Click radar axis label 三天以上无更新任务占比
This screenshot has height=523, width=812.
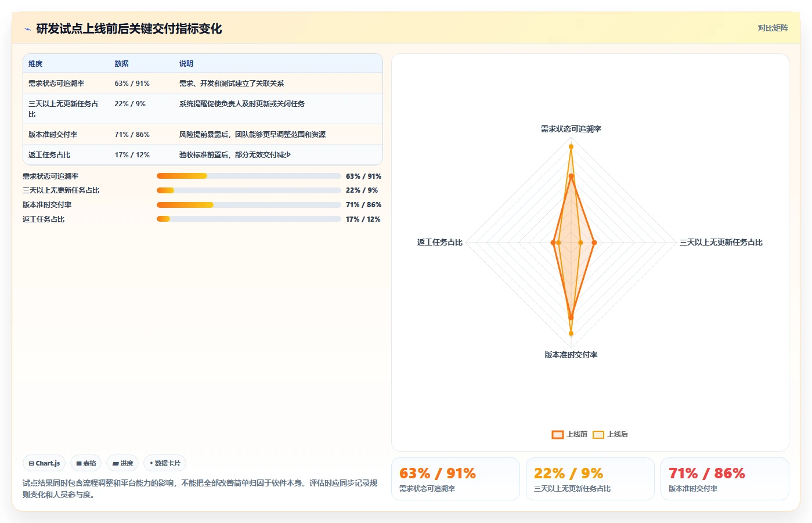[x=721, y=243]
